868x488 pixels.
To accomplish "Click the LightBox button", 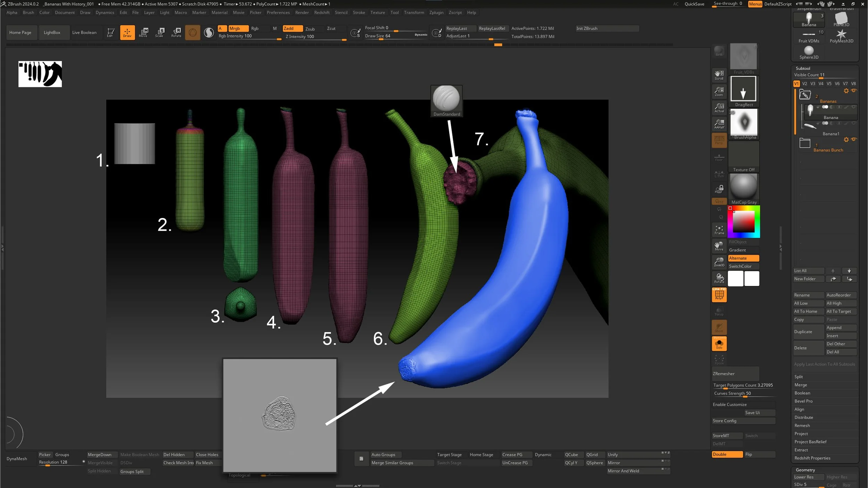I will [x=52, y=33].
